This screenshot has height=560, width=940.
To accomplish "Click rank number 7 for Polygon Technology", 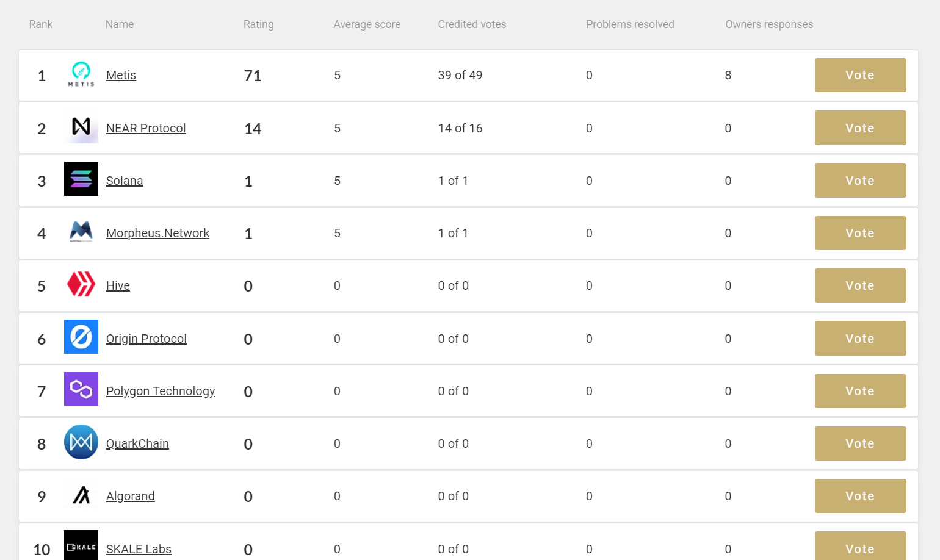I will coord(42,392).
